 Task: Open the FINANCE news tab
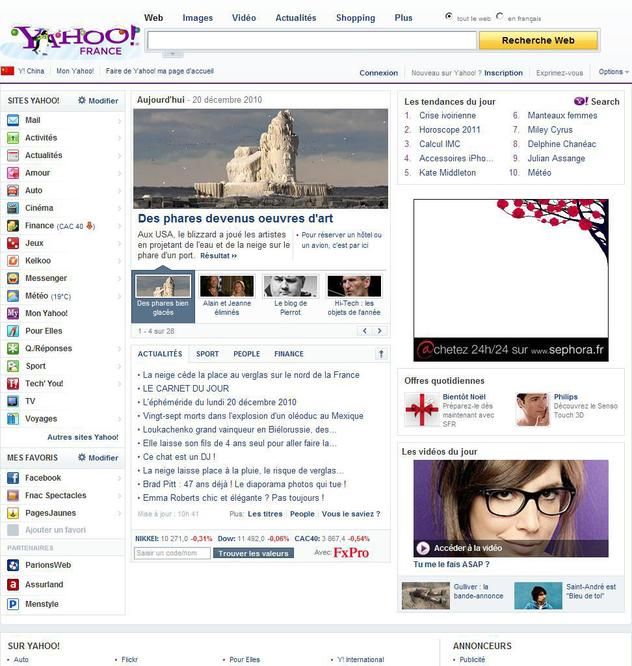click(289, 354)
